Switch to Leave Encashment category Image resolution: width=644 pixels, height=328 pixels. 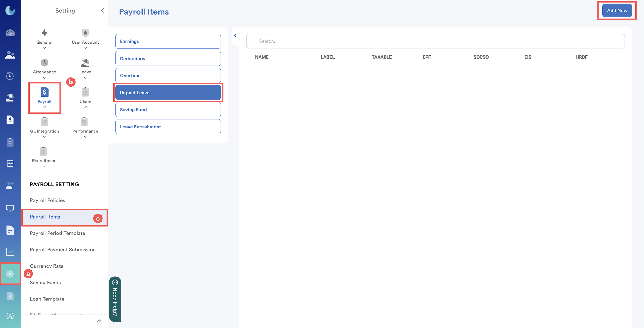click(x=168, y=127)
